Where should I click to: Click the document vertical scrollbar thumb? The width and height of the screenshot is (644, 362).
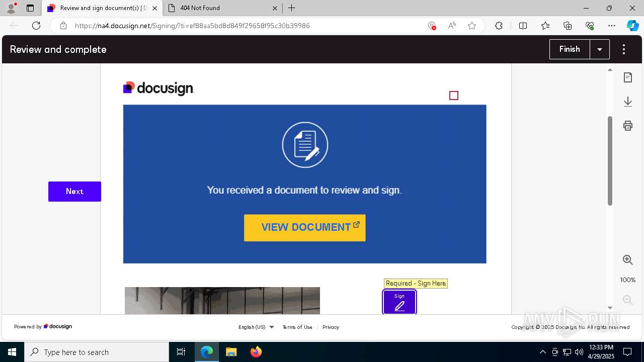pyautogui.click(x=610, y=161)
